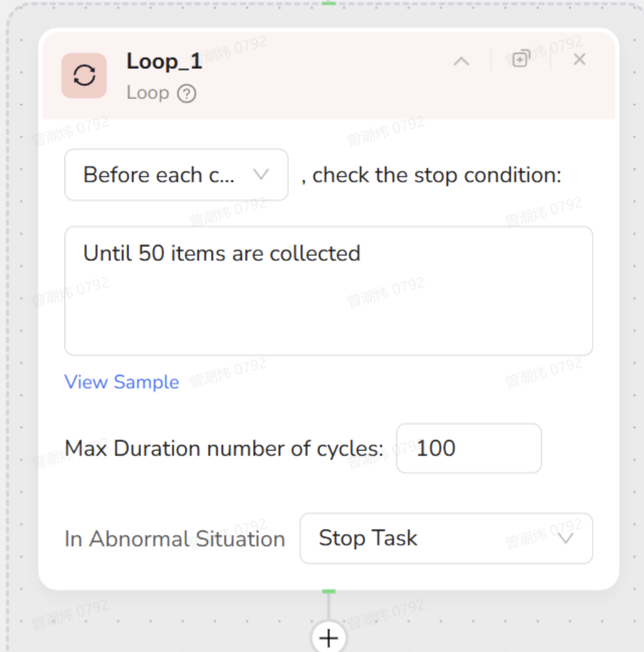This screenshot has width=644, height=652.
Task: Open the Stop Task dropdown
Action: 445,538
